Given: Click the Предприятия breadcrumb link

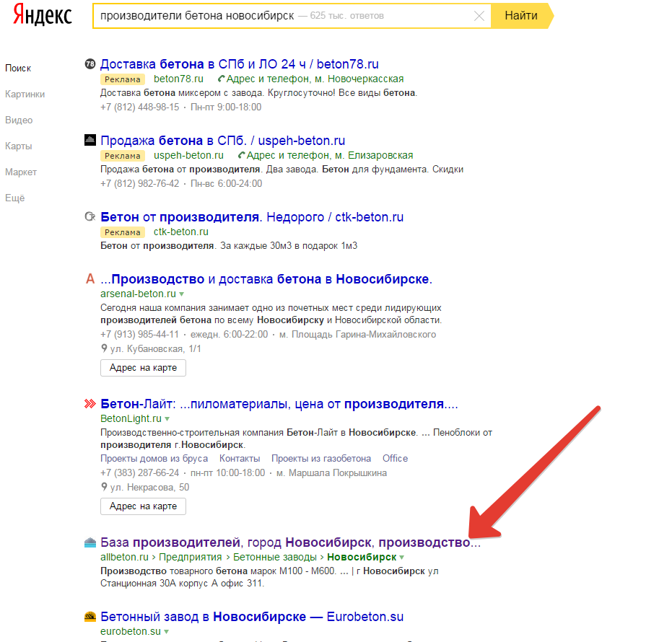Looking at the screenshot, I should coord(191,557).
